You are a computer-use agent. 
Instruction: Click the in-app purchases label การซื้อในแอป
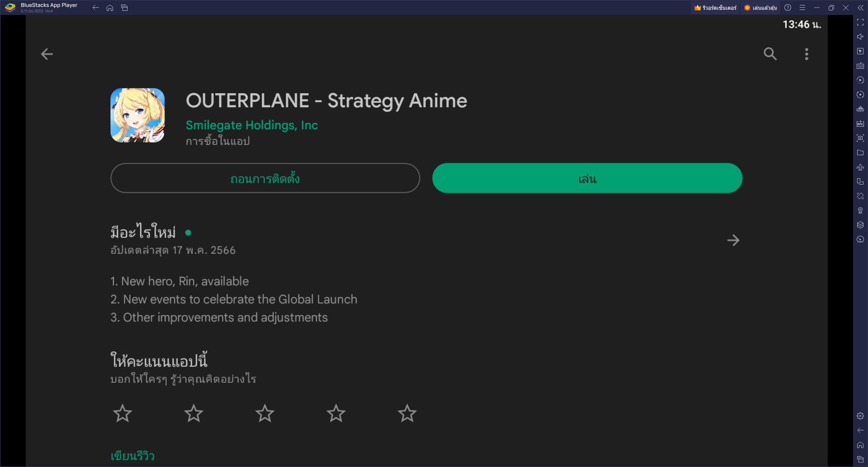pyautogui.click(x=217, y=141)
